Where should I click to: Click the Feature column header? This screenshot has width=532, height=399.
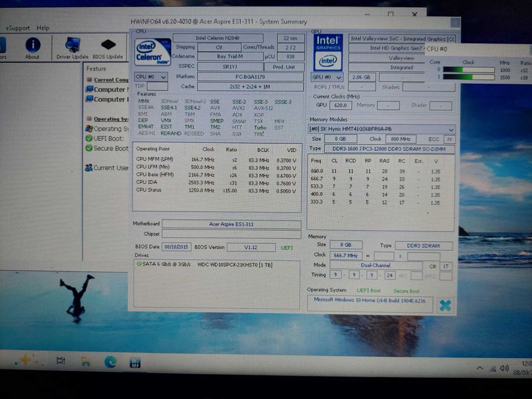[x=96, y=68]
